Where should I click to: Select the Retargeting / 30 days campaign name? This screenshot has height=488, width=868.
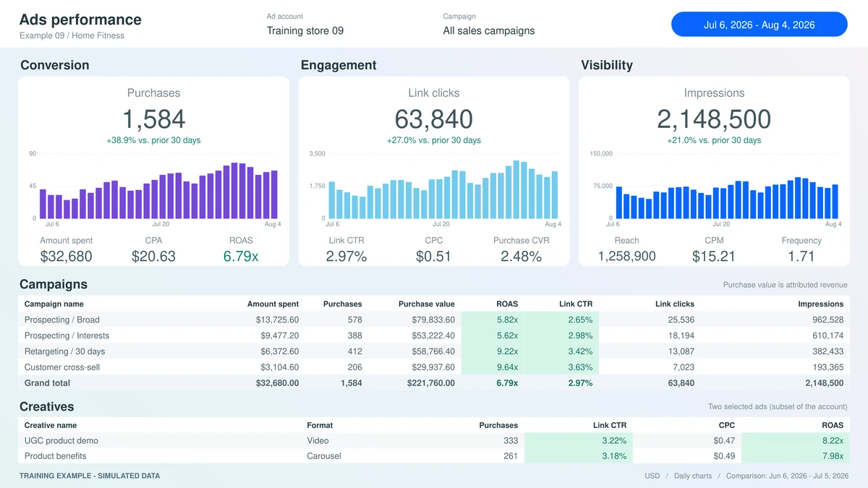64,351
